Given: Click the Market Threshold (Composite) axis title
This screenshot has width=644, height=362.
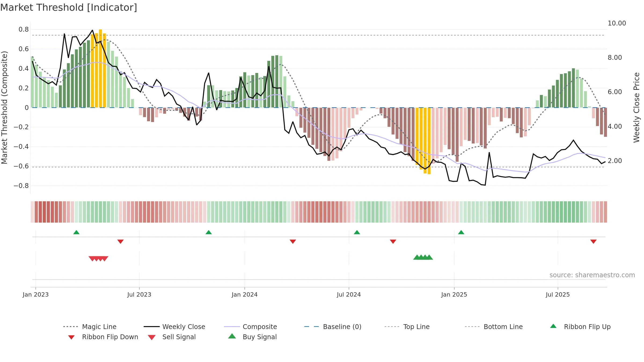Looking at the screenshot, I should (4, 108).
